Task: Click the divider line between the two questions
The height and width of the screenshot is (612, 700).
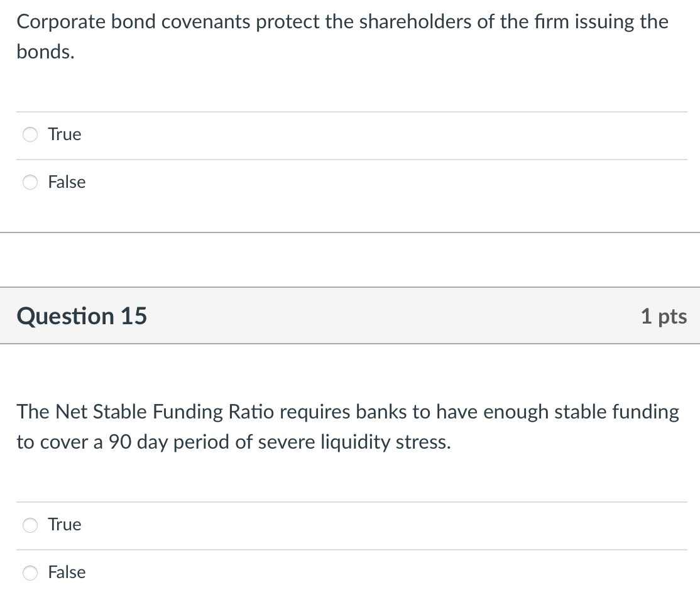Action: pos(350,233)
